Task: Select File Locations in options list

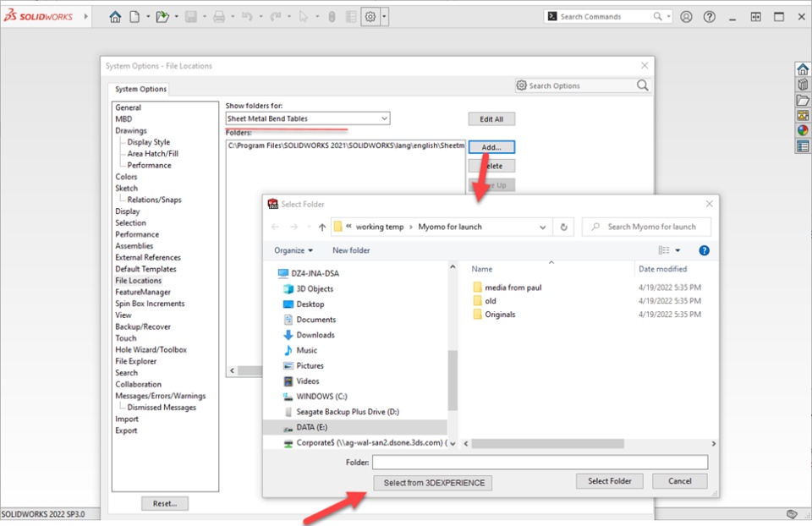Action: [x=138, y=281]
